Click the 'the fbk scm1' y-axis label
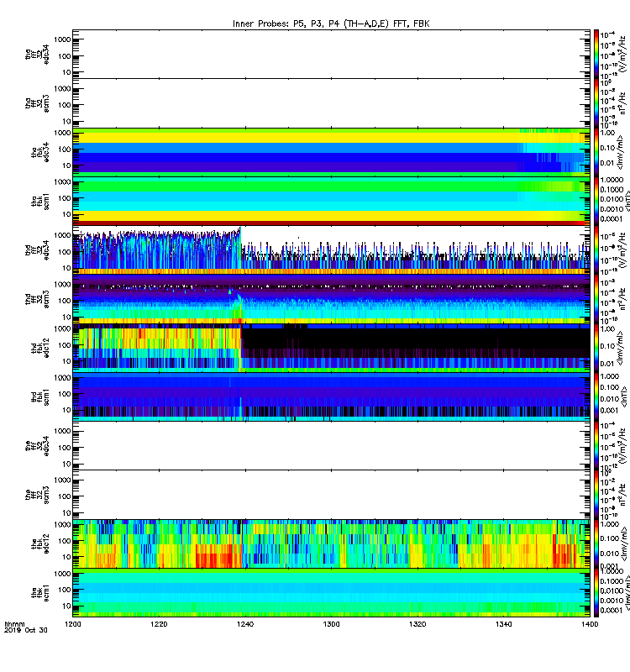The width and height of the screenshot is (630, 672). click(40, 593)
